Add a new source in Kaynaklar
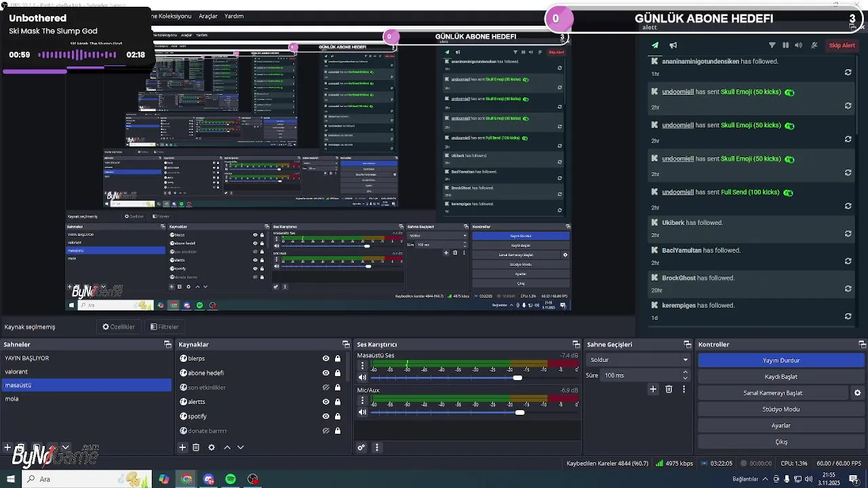Viewport: 868px width, 488px height. (x=182, y=447)
